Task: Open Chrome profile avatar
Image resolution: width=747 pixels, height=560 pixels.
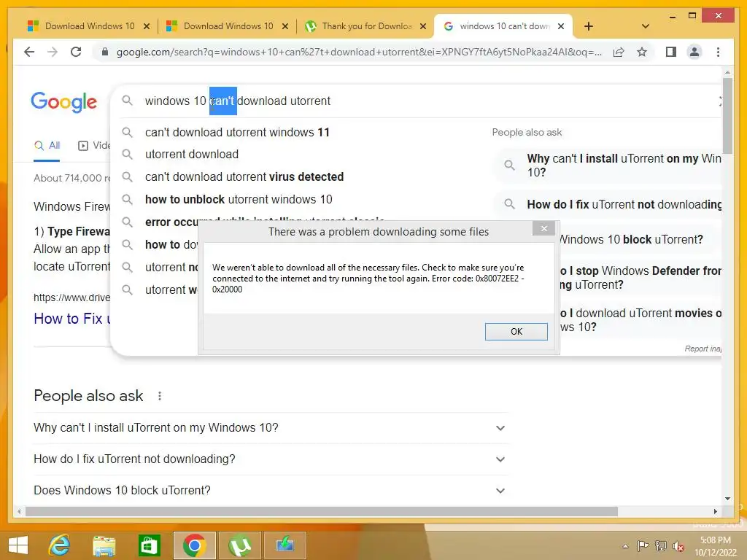Action: (x=694, y=52)
